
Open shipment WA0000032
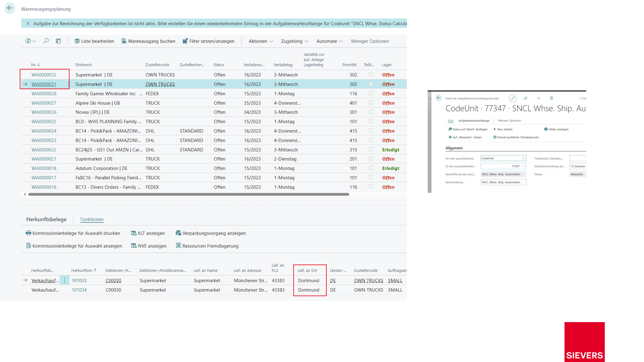(44, 75)
